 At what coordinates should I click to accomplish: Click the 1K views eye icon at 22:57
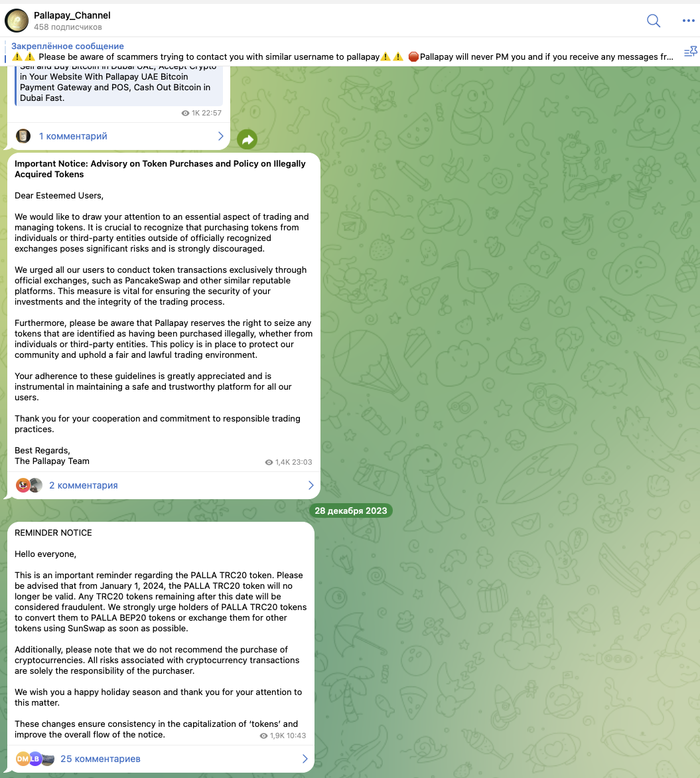pos(185,113)
